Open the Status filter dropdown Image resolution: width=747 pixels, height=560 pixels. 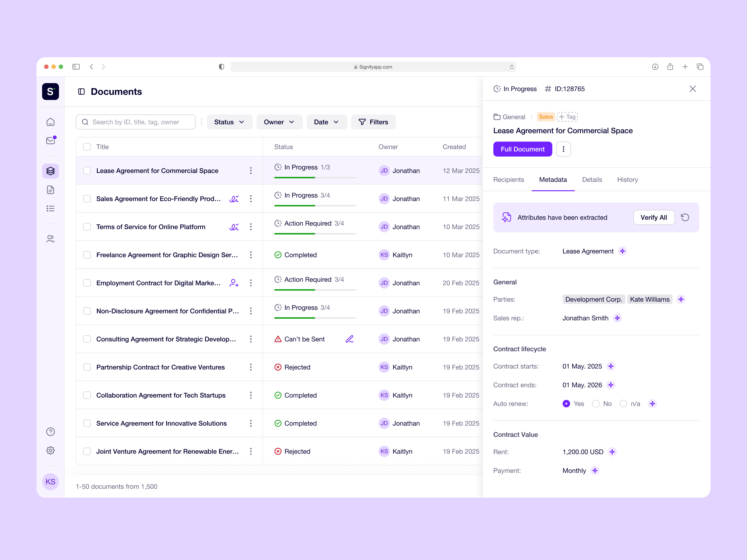(x=229, y=122)
